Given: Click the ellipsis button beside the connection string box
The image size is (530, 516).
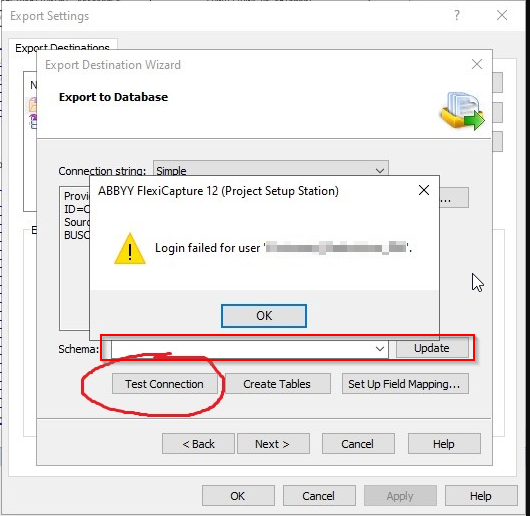Looking at the screenshot, I should [454, 198].
